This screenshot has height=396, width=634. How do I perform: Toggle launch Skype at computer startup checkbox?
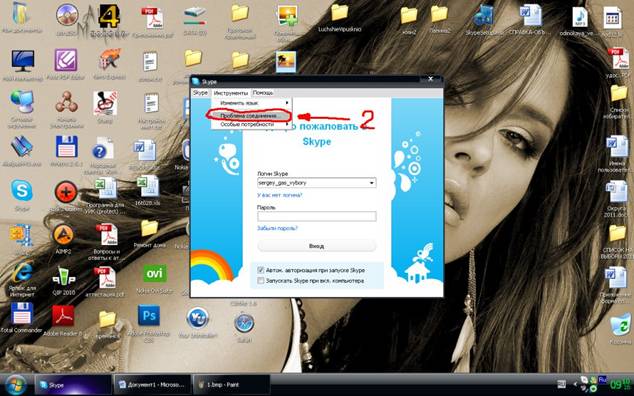coord(261,281)
